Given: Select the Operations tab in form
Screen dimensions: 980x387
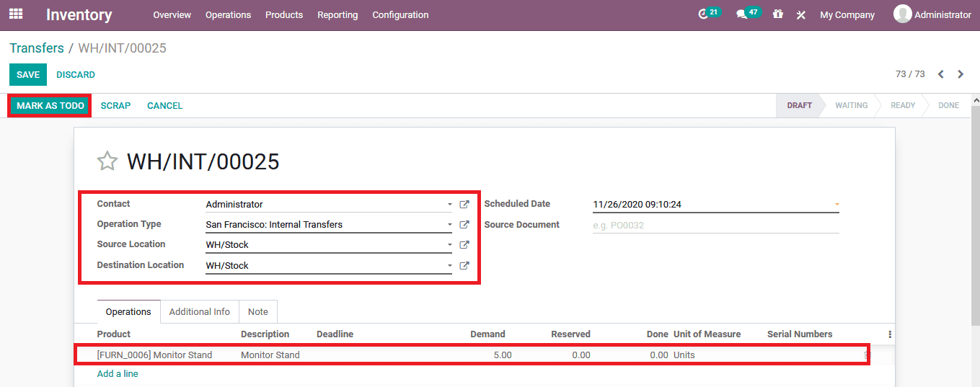Looking at the screenshot, I should (128, 312).
